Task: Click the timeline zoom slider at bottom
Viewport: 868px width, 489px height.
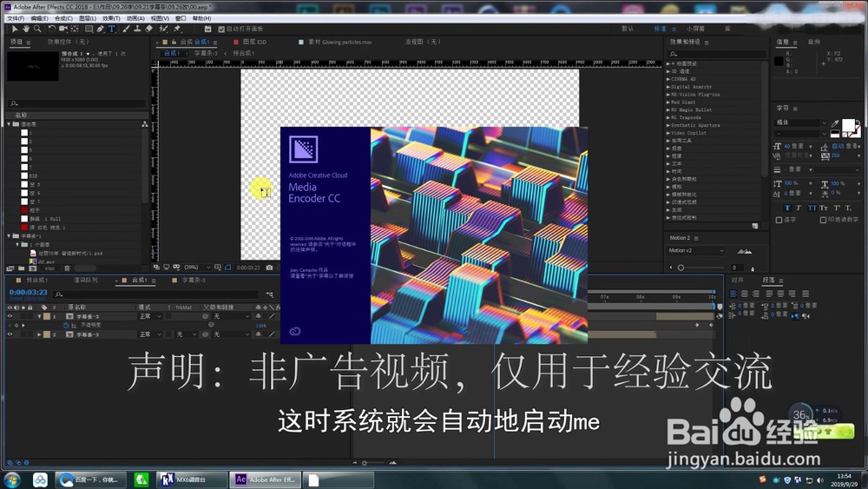Action: tap(365, 463)
